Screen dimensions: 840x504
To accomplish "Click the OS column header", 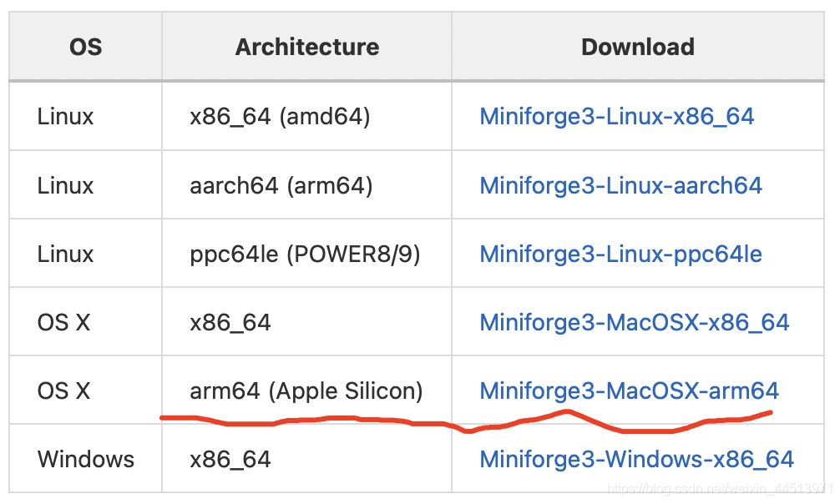I will point(86,47).
